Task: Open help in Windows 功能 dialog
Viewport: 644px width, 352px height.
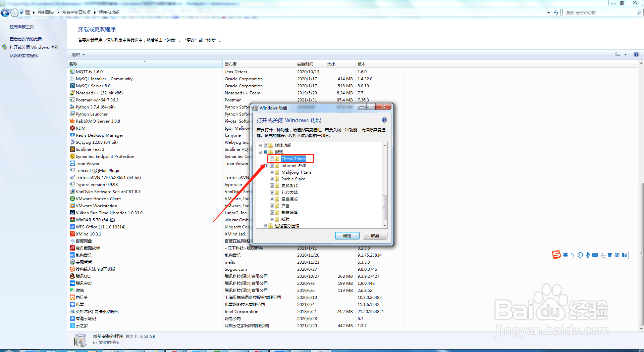Action: pos(384,120)
